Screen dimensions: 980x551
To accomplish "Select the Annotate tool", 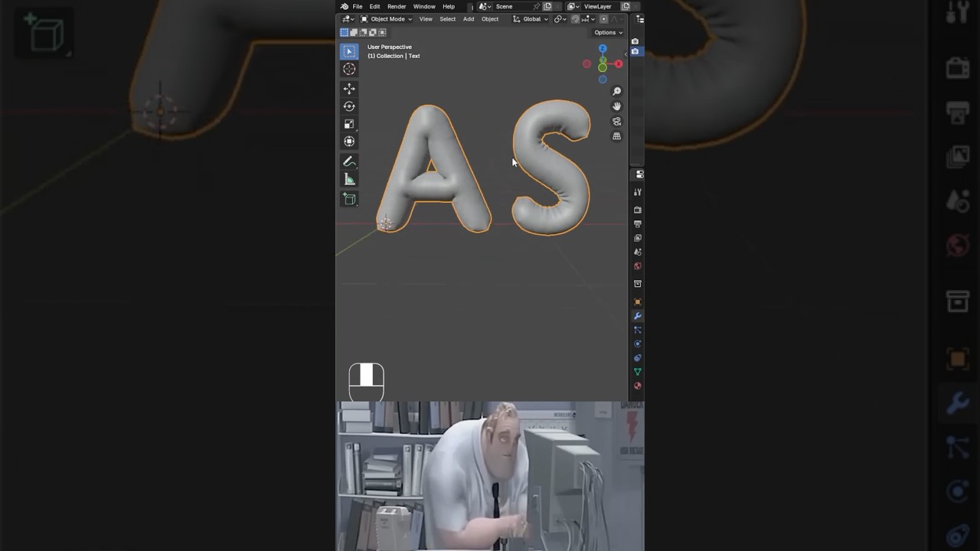I will [x=349, y=161].
